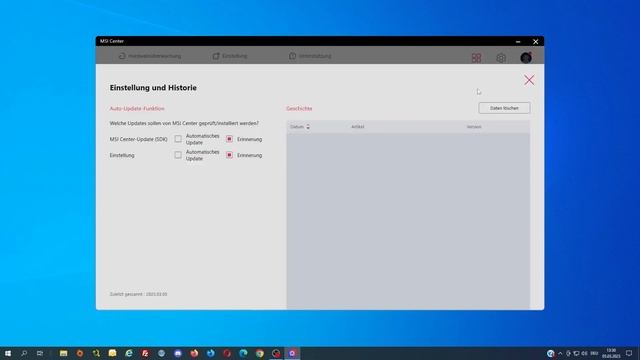The image size is (640, 360).
Task: Open the user profile avatar
Action: pyautogui.click(x=526, y=58)
